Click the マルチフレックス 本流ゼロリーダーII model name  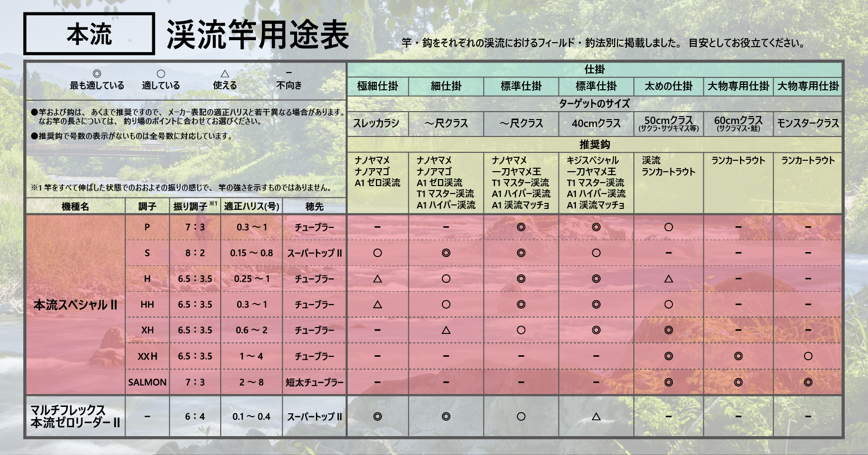(75, 417)
